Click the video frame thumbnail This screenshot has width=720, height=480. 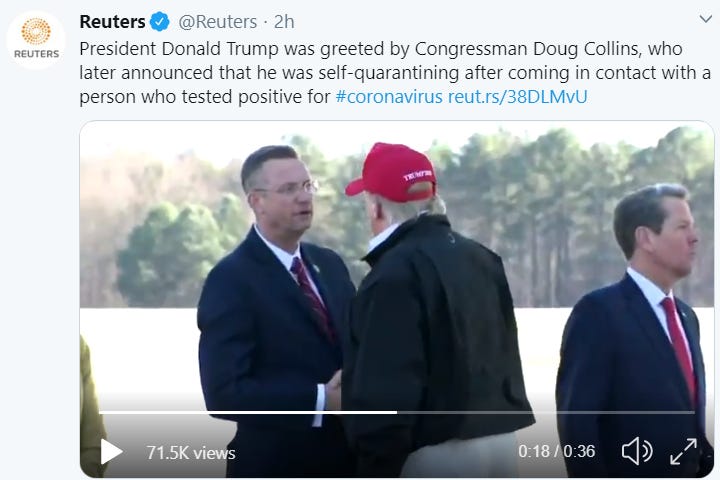(x=397, y=299)
